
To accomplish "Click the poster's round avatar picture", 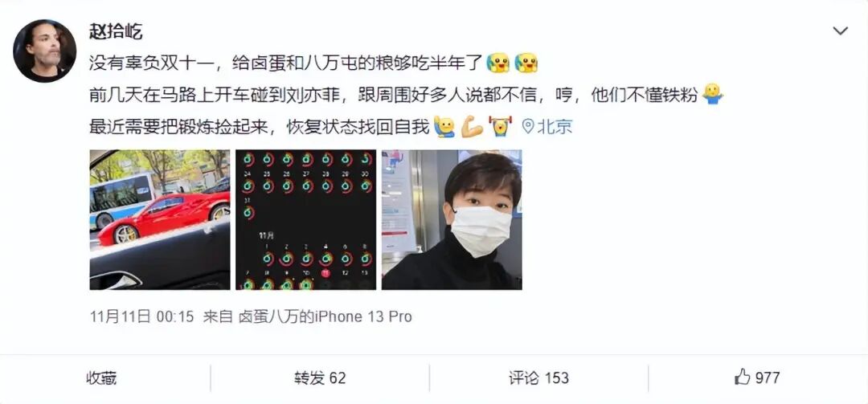I will point(44,51).
